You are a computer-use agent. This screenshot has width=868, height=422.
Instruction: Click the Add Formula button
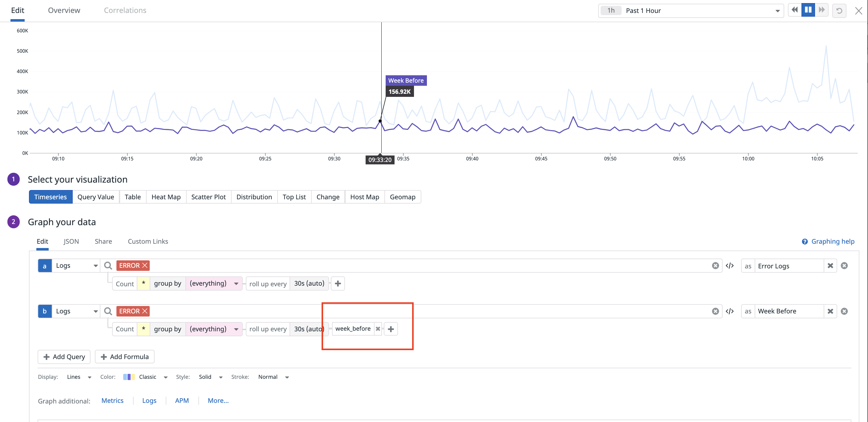125,357
